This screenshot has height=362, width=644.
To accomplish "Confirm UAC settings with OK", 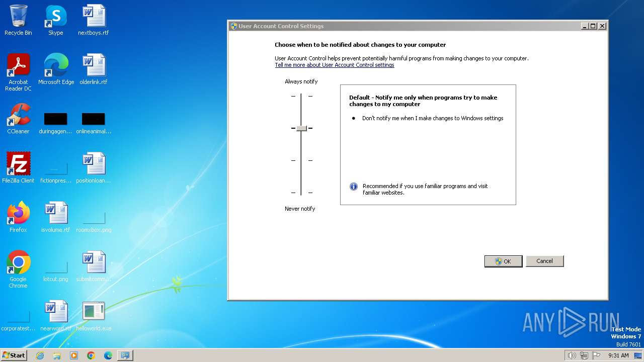I will click(x=503, y=261).
